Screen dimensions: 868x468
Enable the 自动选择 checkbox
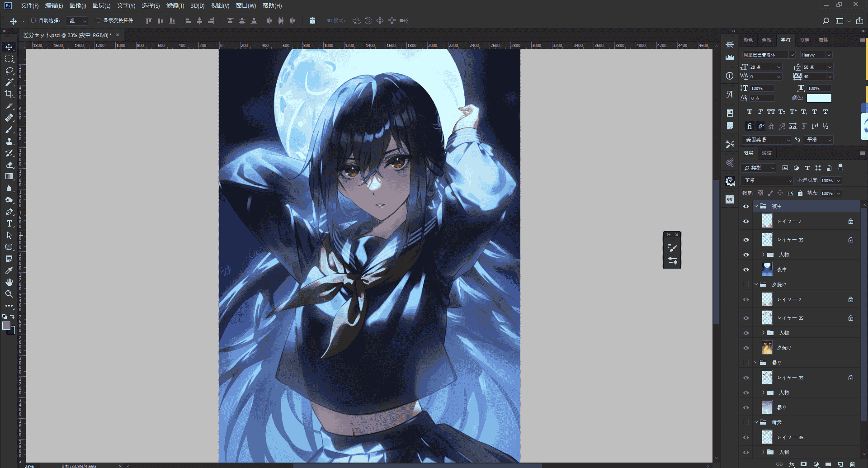[x=33, y=20]
